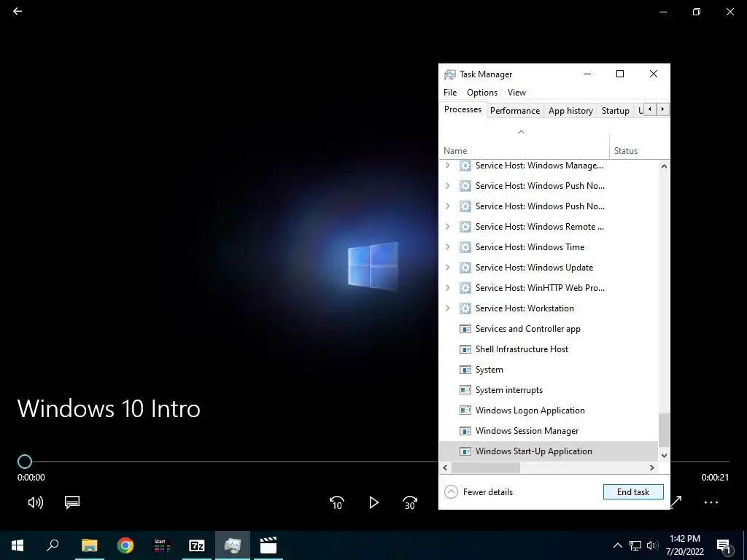The height and width of the screenshot is (560, 747).
Task: Open the network status tray icon
Action: (x=635, y=545)
